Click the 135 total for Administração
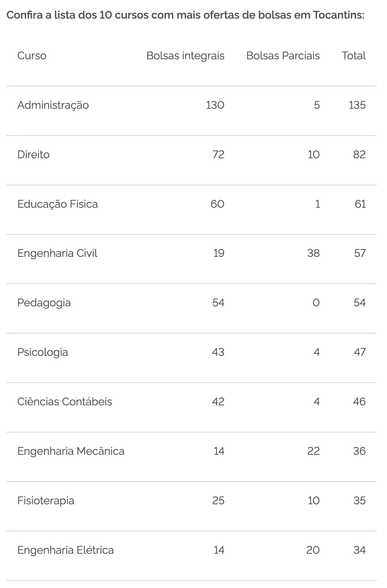 point(357,105)
